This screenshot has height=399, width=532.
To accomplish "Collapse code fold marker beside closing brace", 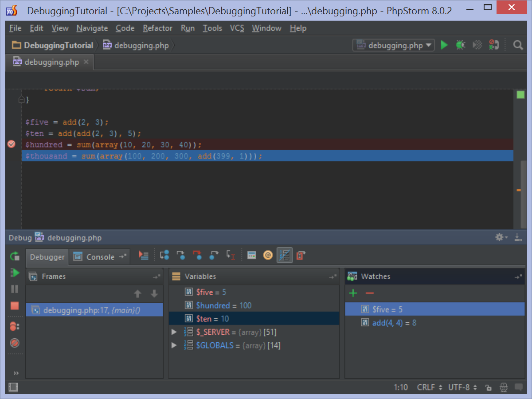I will click(x=21, y=100).
